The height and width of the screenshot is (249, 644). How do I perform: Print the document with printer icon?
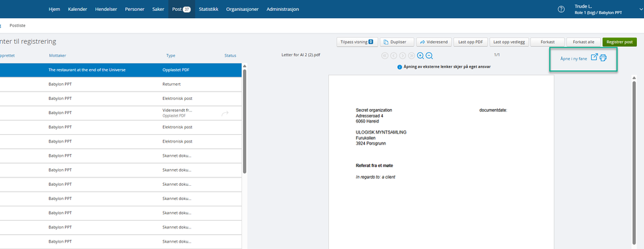point(603,58)
